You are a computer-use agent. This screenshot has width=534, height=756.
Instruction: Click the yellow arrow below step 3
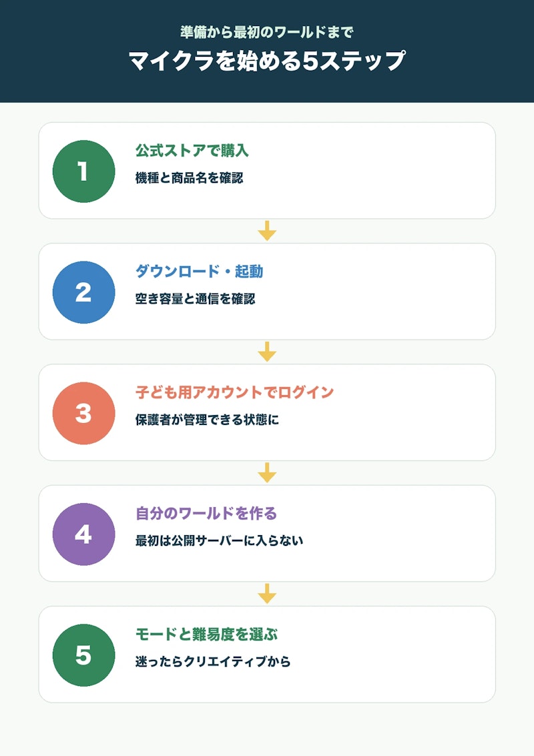click(x=267, y=473)
